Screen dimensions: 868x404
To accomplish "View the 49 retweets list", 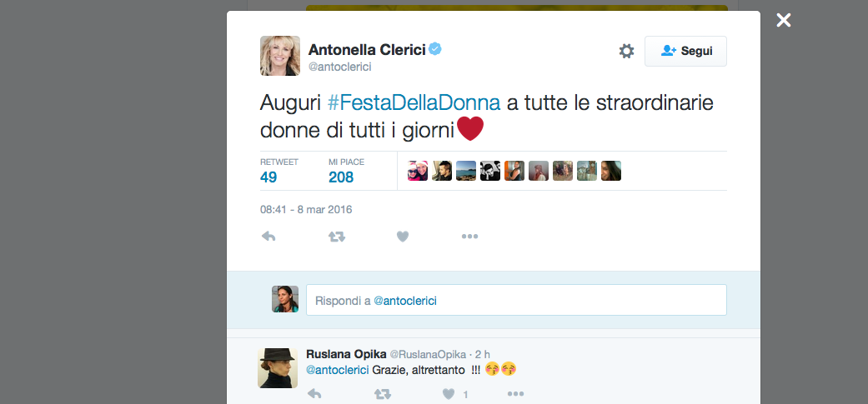I will (x=268, y=177).
